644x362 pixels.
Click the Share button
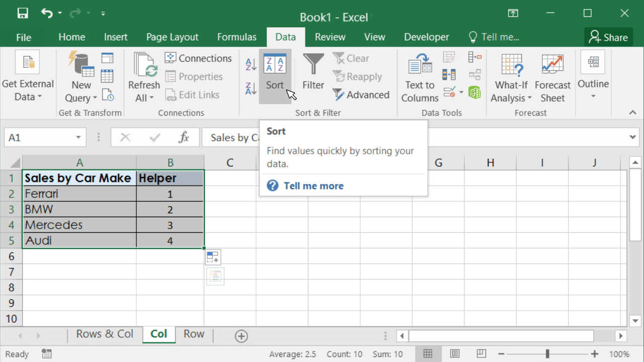(x=608, y=37)
